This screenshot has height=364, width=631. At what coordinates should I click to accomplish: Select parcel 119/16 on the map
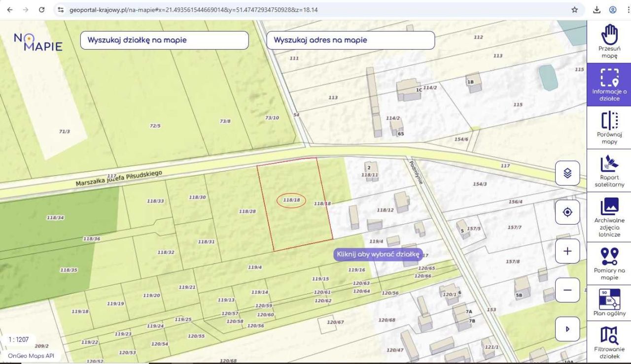click(x=356, y=270)
